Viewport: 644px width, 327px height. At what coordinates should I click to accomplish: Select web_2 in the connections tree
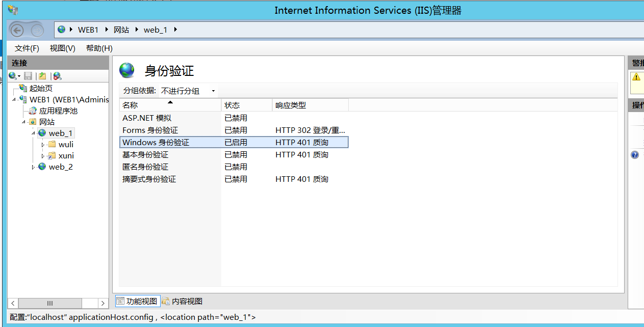(x=61, y=167)
